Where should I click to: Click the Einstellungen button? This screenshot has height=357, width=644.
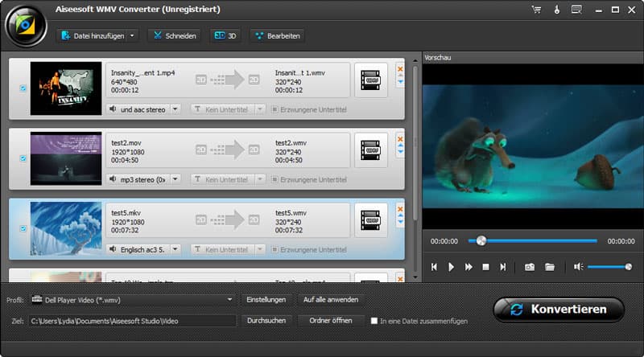(x=266, y=300)
